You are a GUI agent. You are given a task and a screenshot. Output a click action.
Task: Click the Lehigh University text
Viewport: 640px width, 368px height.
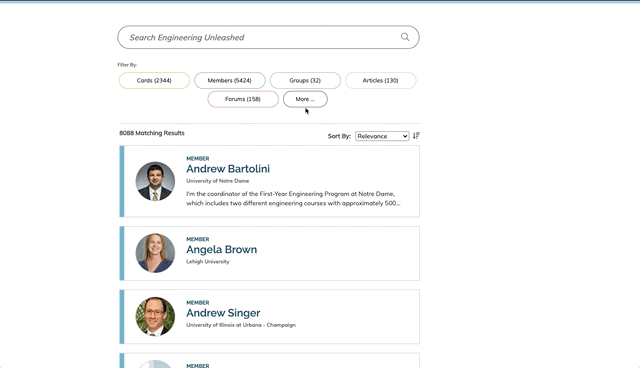pyautogui.click(x=208, y=262)
